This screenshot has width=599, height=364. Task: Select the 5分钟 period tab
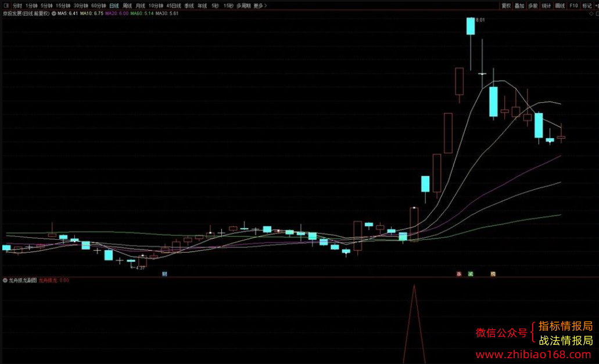click(x=46, y=6)
